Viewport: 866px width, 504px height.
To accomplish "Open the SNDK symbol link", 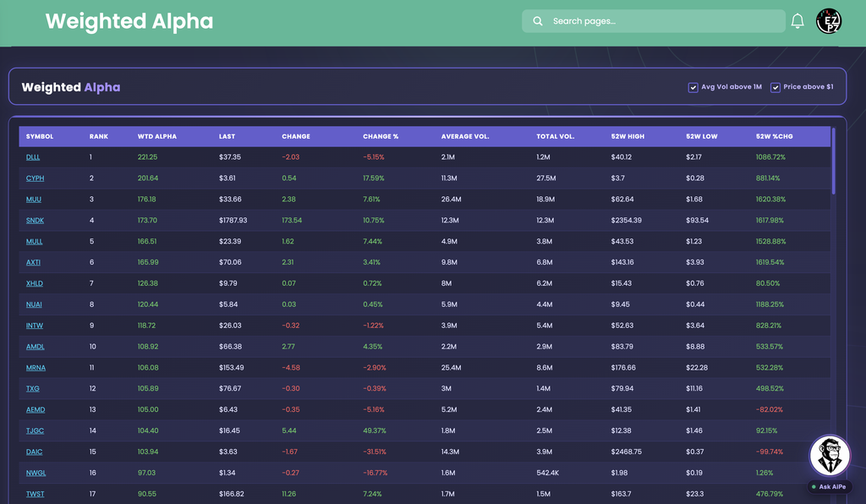I will point(35,220).
